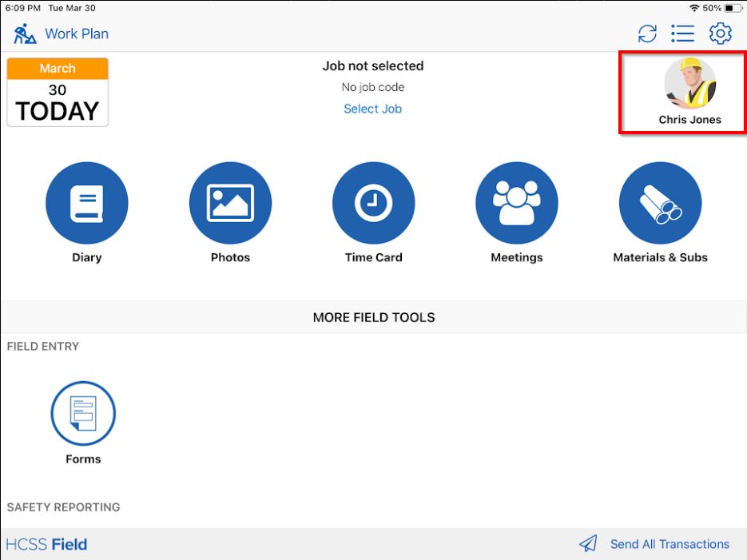Open the Time Card tool
Screen dimensions: 747x560
pyautogui.click(x=373, y=203)
